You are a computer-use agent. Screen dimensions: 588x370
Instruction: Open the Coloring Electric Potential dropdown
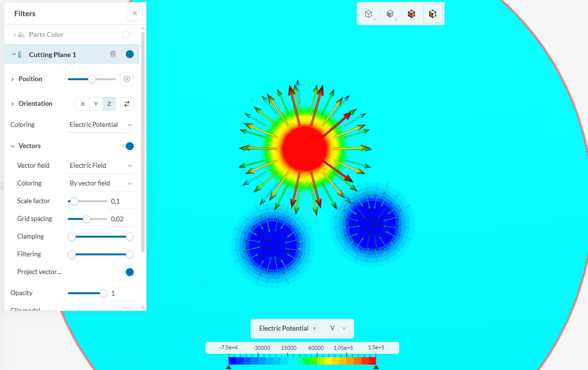click(x=101, y=125)
